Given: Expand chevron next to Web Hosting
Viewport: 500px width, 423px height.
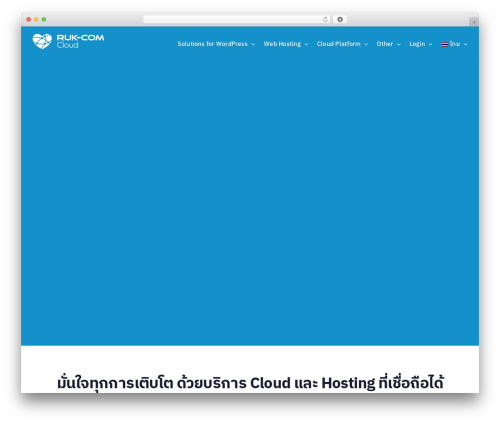Looking at the screenshot, I should click(x=306, y=44).
